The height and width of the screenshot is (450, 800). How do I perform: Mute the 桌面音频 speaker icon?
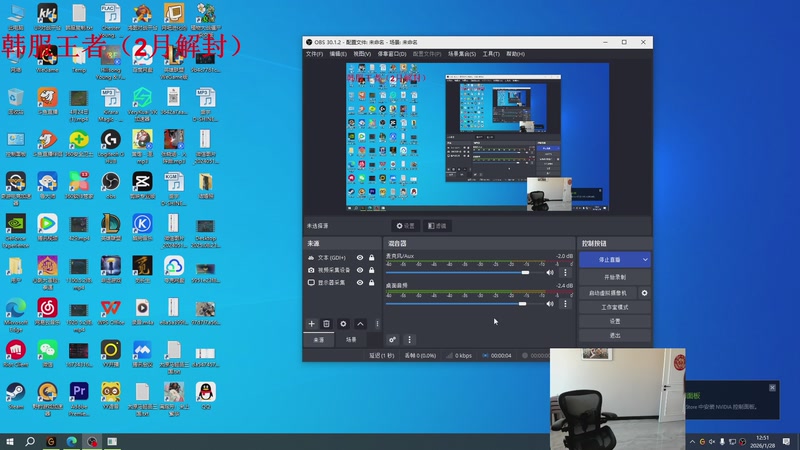[550, 304]
